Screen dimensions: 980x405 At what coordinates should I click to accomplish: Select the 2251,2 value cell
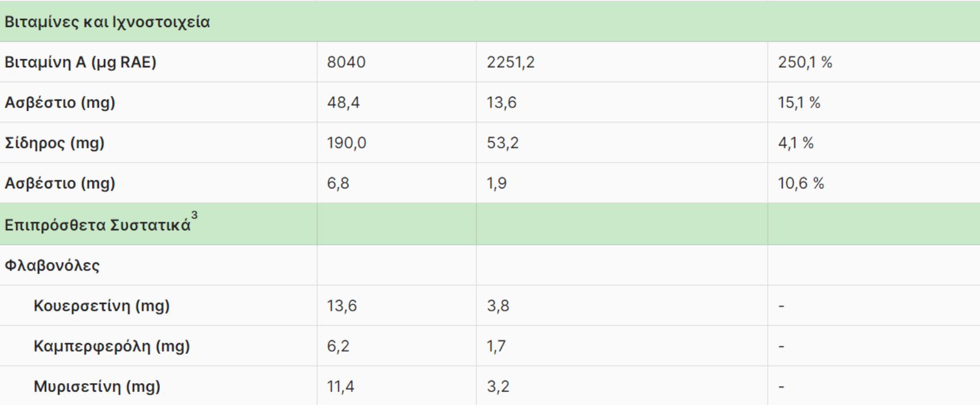pyautogui.click(x=511, y=62)
